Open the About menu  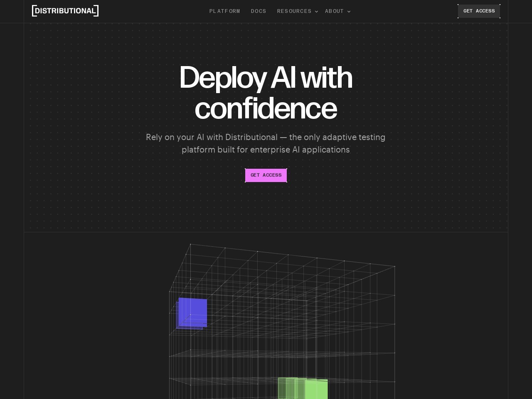[x=334, y=11]
